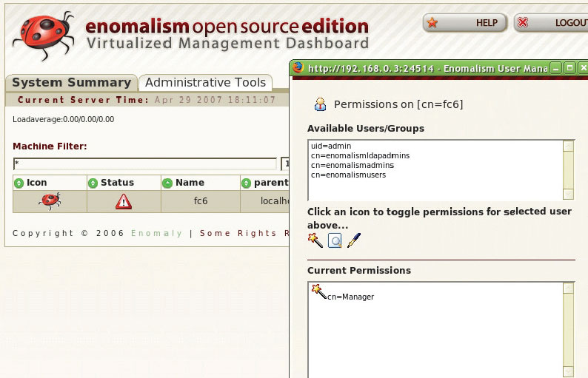
Task: Click the HELP button
Action: (x=465, y=23)
